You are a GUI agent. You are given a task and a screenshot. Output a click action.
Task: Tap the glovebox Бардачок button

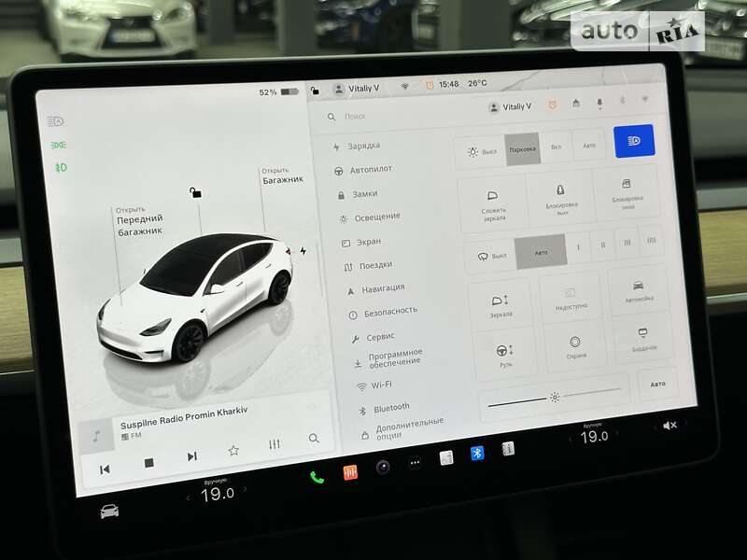[x=643, y=340]
